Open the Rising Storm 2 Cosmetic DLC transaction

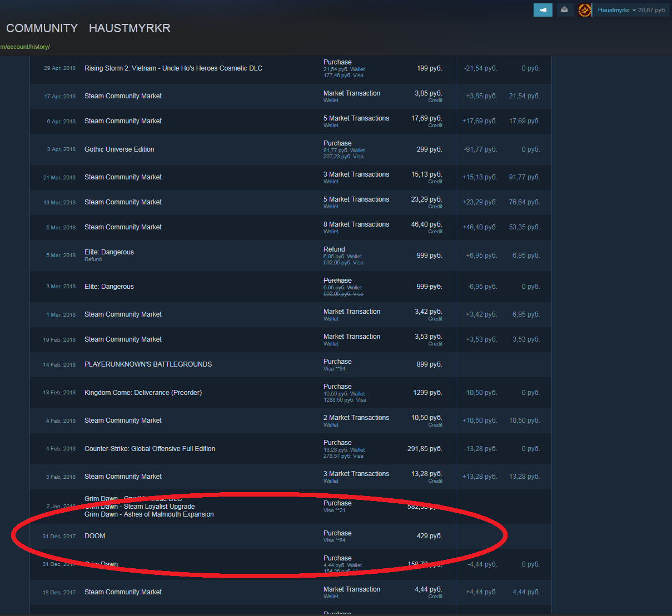pos(173,68)
